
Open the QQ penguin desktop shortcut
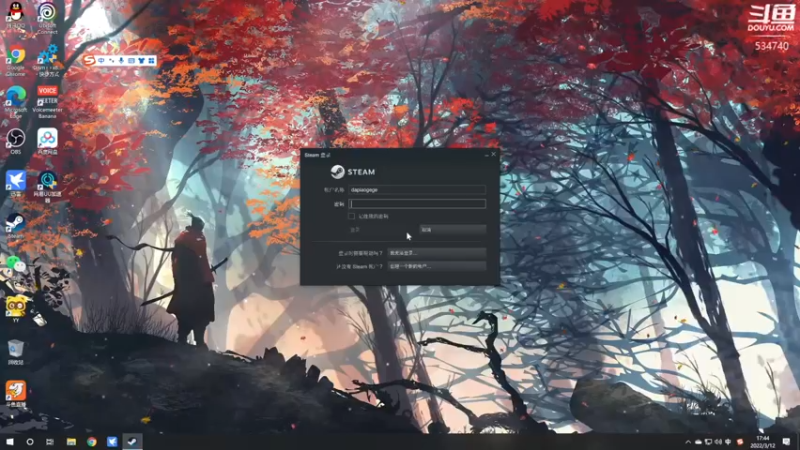tap(16, 16)
